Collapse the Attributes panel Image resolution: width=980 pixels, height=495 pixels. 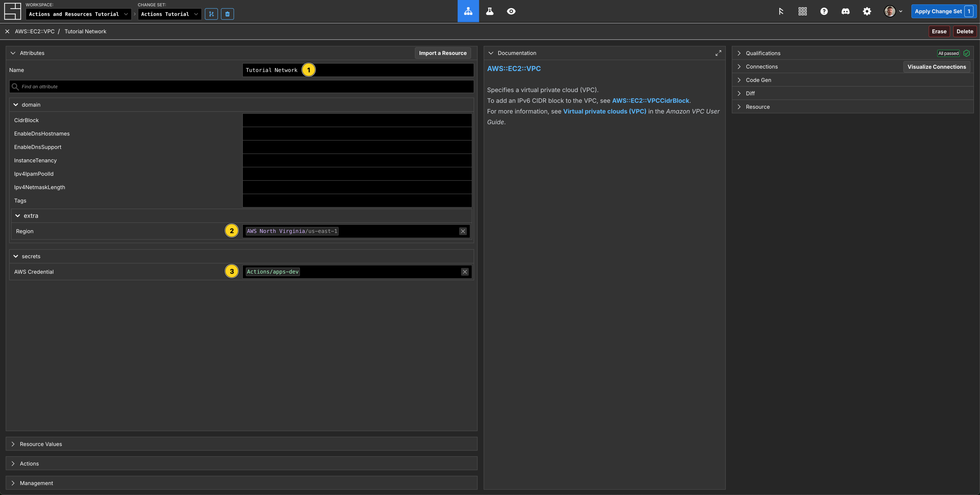(13, 53)
